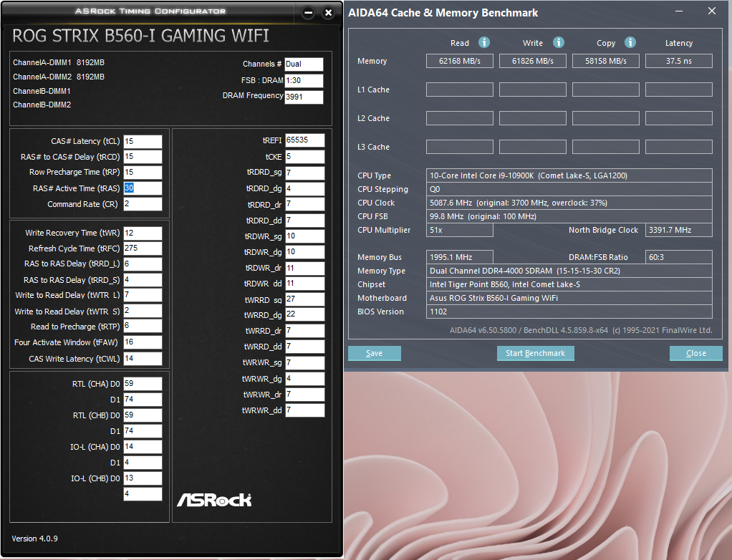
Task: Select the tWTR_S field
Action: 143,311
